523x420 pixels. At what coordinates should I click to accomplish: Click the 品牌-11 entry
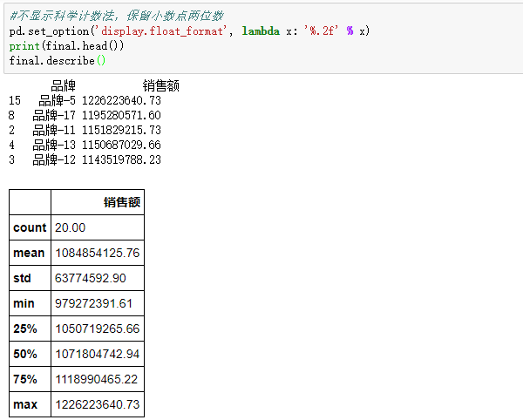pyautogui.click(x=54, y=130)
